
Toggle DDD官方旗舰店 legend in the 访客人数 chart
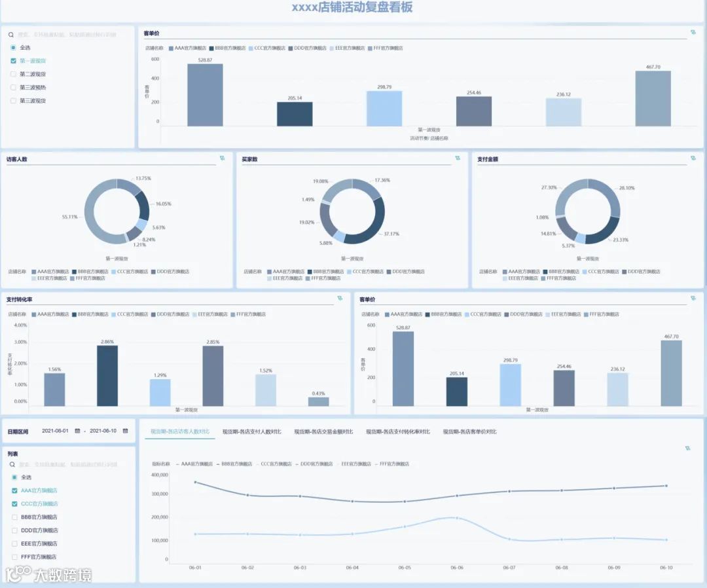pyautogui.click(x=170, y=272)
